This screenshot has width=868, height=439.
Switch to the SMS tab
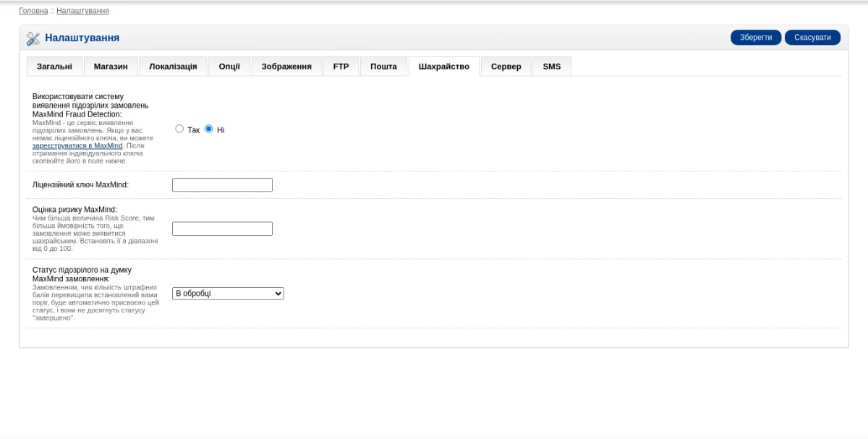click(x=552, y=67)
